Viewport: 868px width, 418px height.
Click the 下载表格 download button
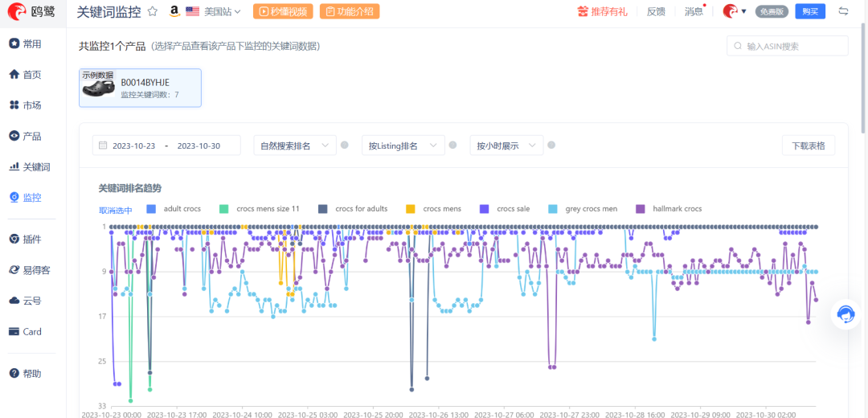(809, 145)
